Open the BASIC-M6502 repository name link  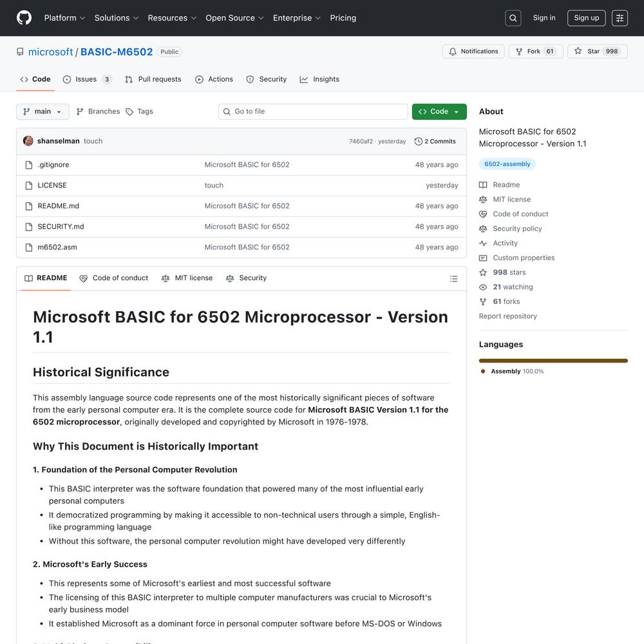point(117,52)
